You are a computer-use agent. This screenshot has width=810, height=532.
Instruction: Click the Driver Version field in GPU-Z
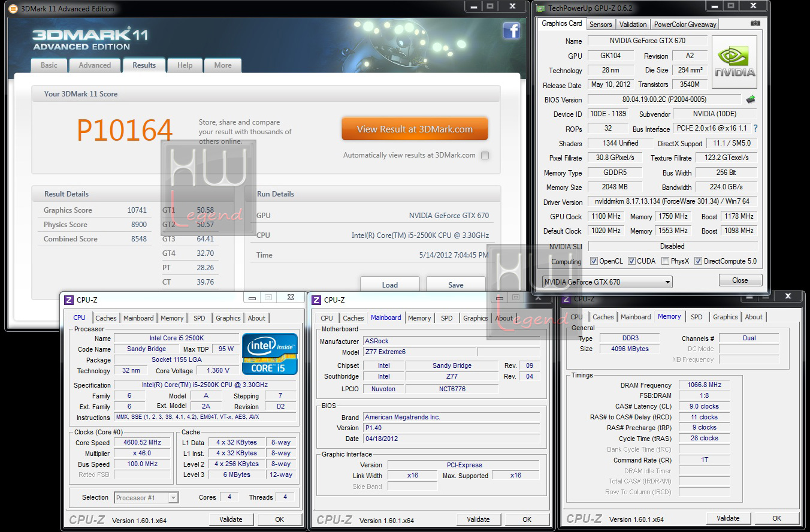click(x=672, y=201)
